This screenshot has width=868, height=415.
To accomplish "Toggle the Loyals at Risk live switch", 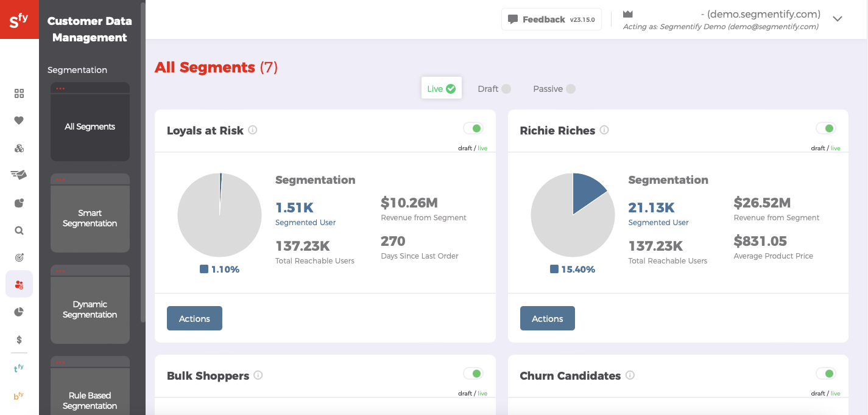I will (474, 128).
